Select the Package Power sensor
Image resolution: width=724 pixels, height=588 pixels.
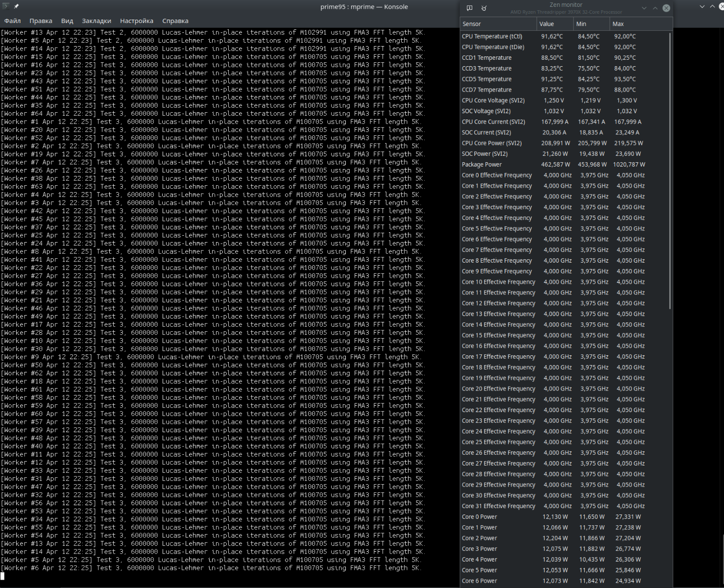coord(564,165)
